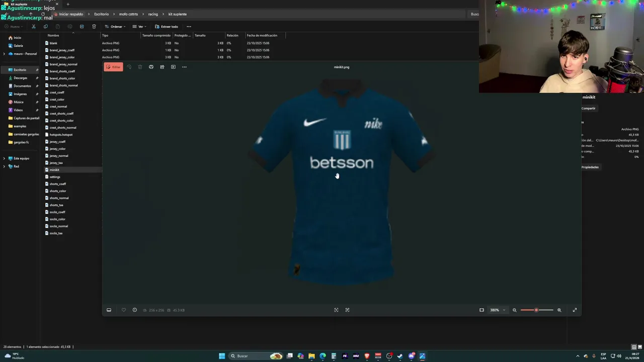Click the zoom-to-fit icon beside 380%
644x362 pixels.
pos(481,310)
